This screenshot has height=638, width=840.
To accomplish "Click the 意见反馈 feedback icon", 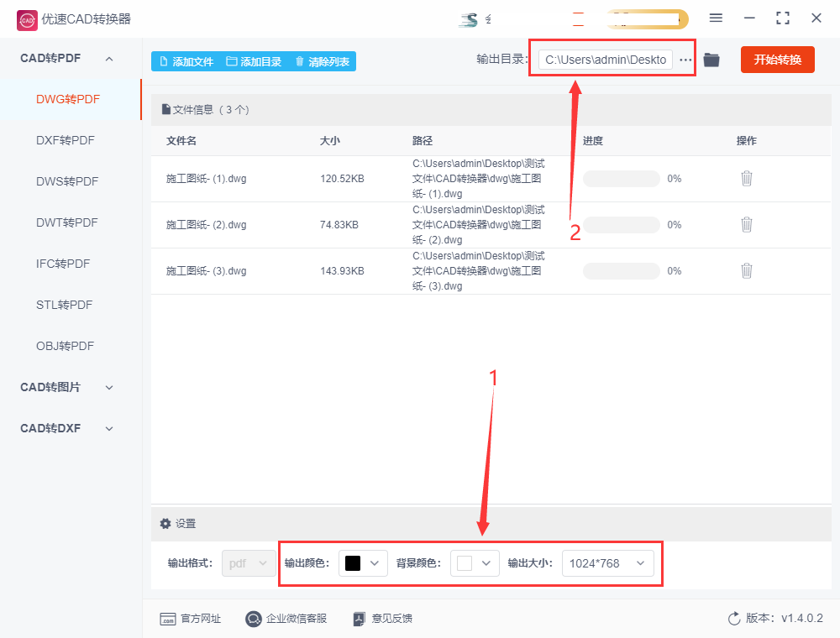I will [359, 619].
